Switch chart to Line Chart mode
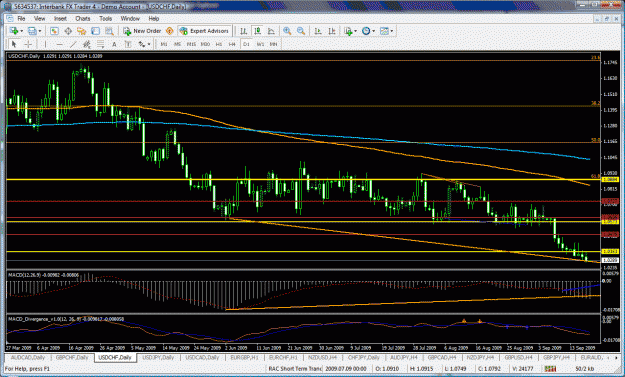 (271, 31)
